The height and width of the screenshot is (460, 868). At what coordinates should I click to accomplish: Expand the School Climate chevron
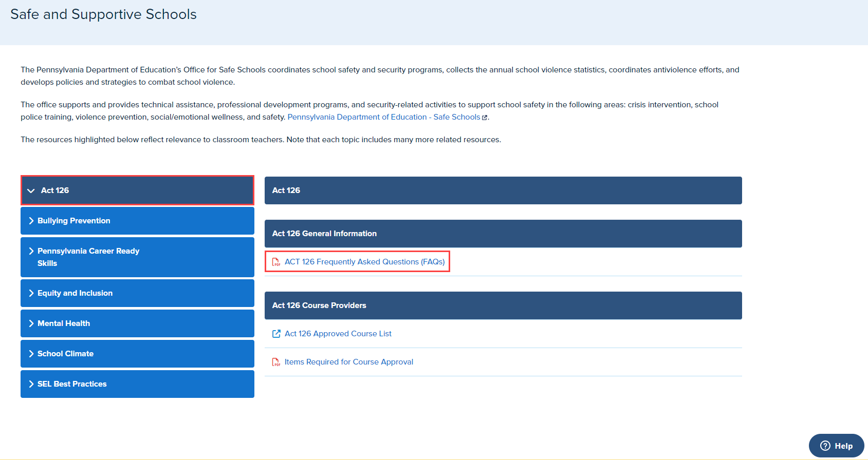(x=31, y=354)
